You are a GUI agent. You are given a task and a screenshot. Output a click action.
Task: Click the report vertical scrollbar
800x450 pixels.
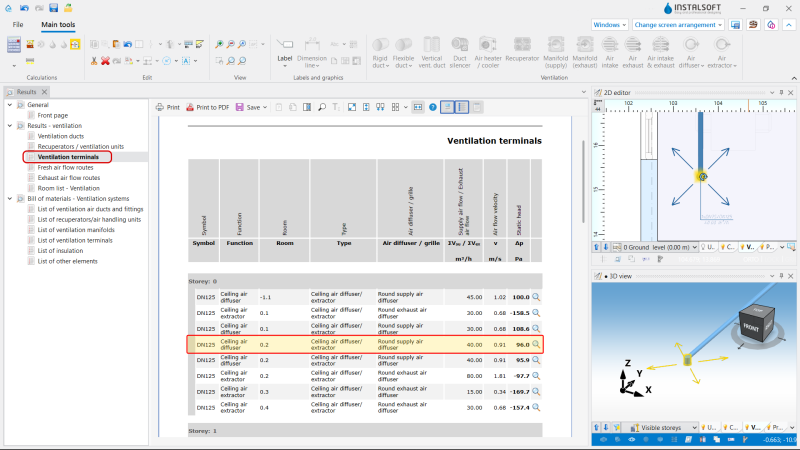(583, 181)
